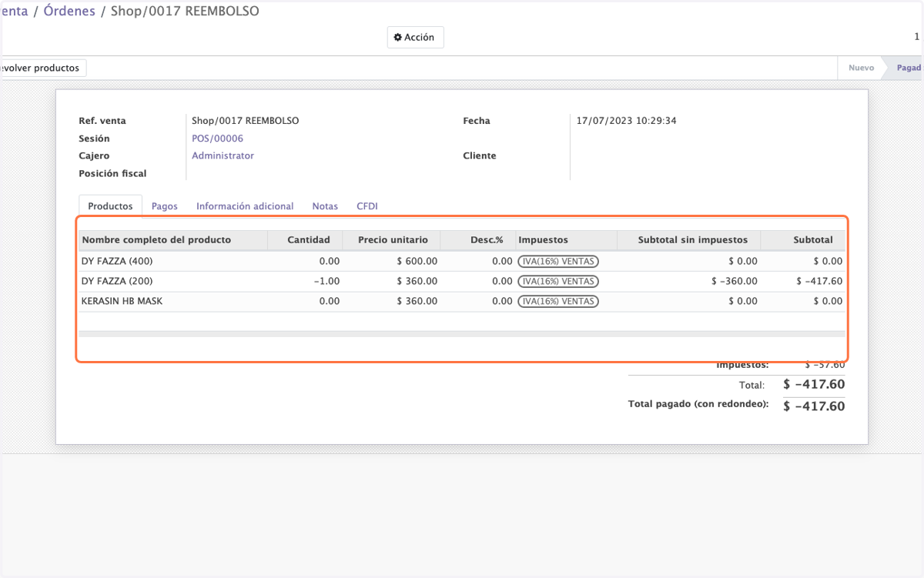Go to Órdenes breadcrumb link
Screen dimensions: 924x578
[x=69, y=11]
